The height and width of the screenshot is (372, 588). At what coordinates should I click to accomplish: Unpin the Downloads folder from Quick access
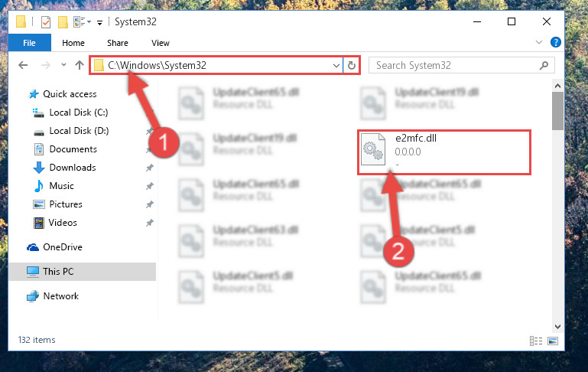[150, 168]
